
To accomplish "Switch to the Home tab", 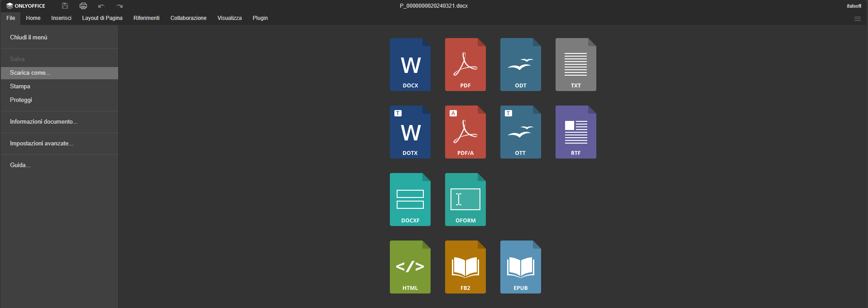I will tap(33, 18).
